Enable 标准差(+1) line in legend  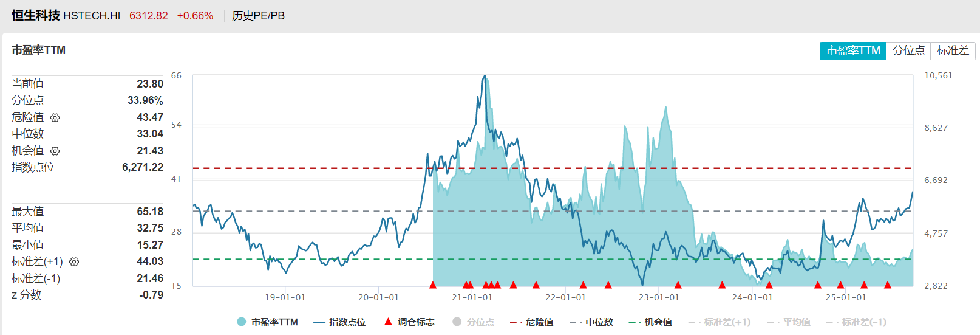tap(720, 322)
